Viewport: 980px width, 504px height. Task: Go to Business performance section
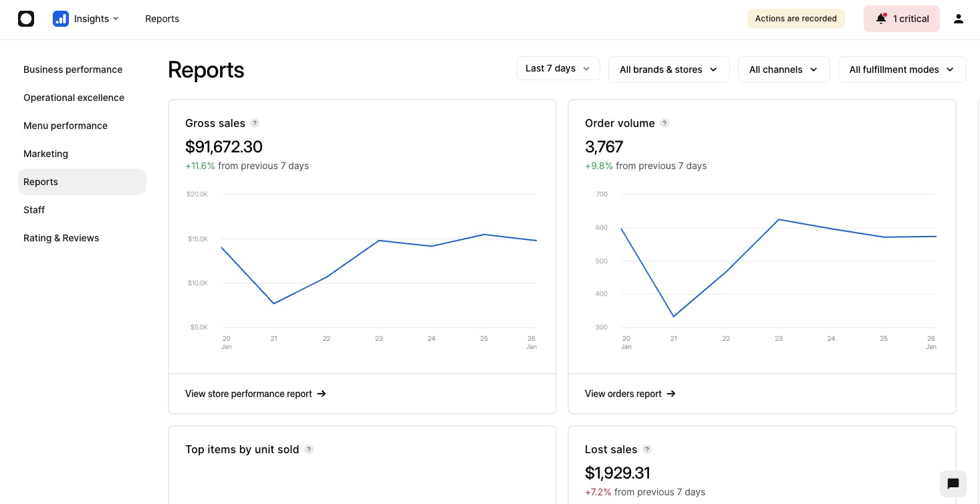(73, 70)
